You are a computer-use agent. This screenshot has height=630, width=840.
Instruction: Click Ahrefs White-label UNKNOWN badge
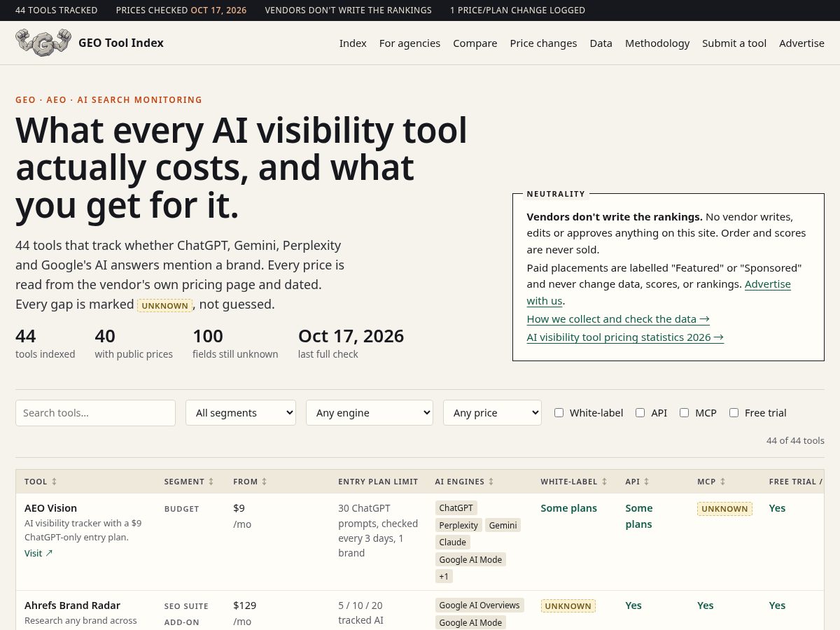[x=568, y=606]
